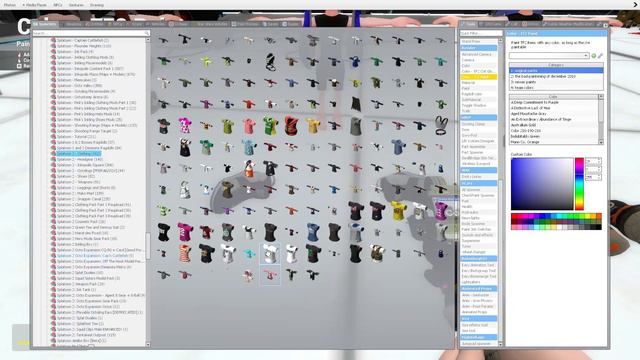Spawn the yellow graphic tee model
Viewport: 640px width, 360px height.
[x=398, y=210]
